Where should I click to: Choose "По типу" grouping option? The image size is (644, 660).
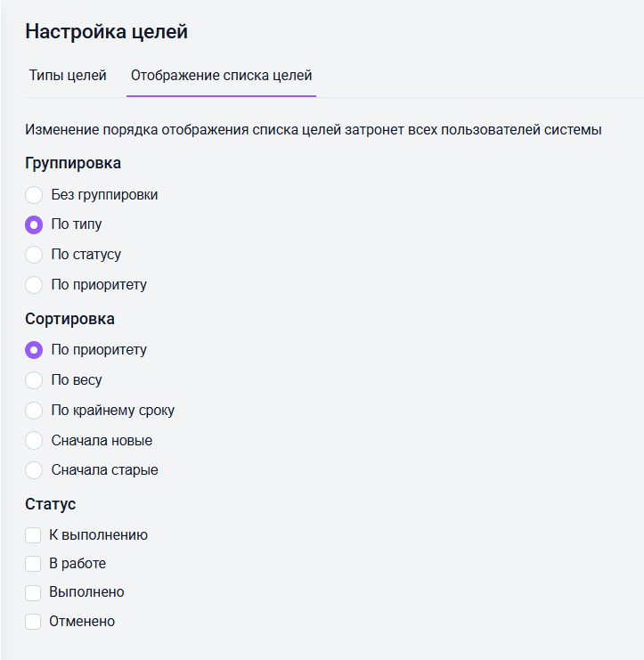coord(34,224)
